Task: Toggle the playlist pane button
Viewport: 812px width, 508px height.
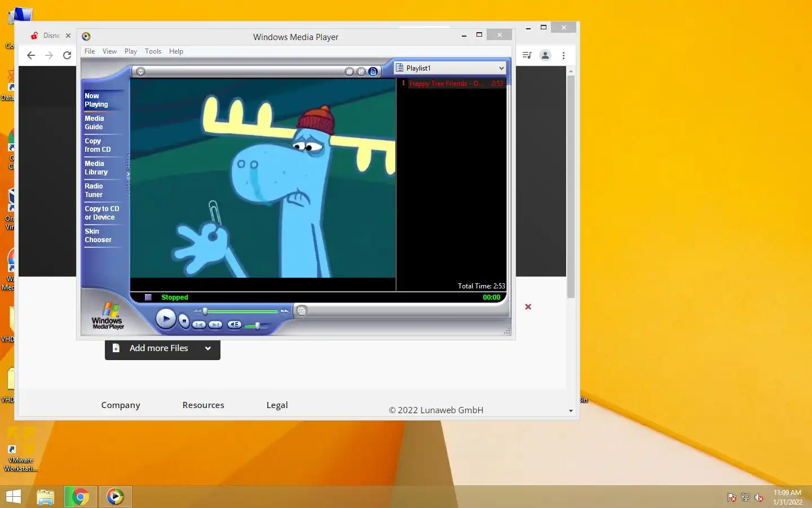Action: pyautogui.click(x=373, y=72)
